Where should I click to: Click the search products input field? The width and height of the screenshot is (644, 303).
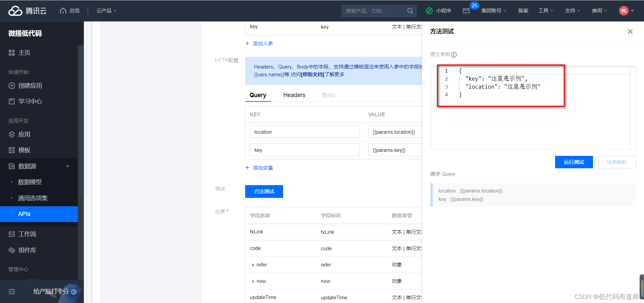(x=374, y=11)
